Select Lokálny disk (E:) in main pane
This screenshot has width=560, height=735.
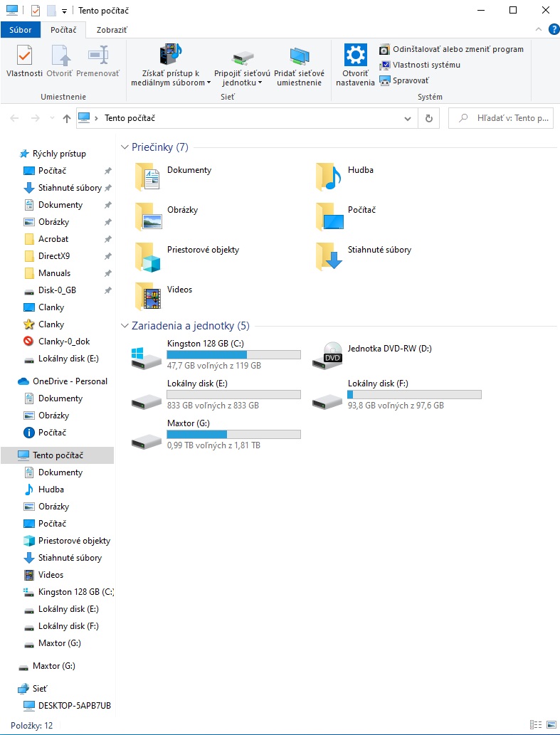tap(216, 395)
